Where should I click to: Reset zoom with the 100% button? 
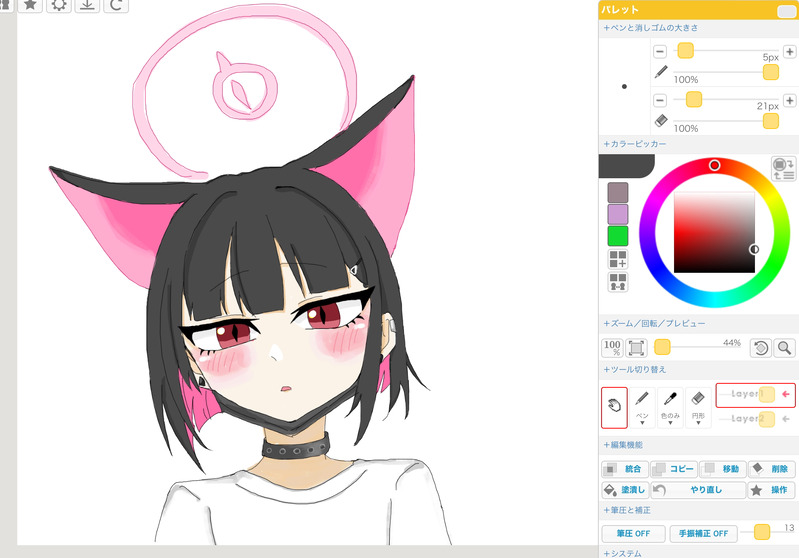pos(612,348)
